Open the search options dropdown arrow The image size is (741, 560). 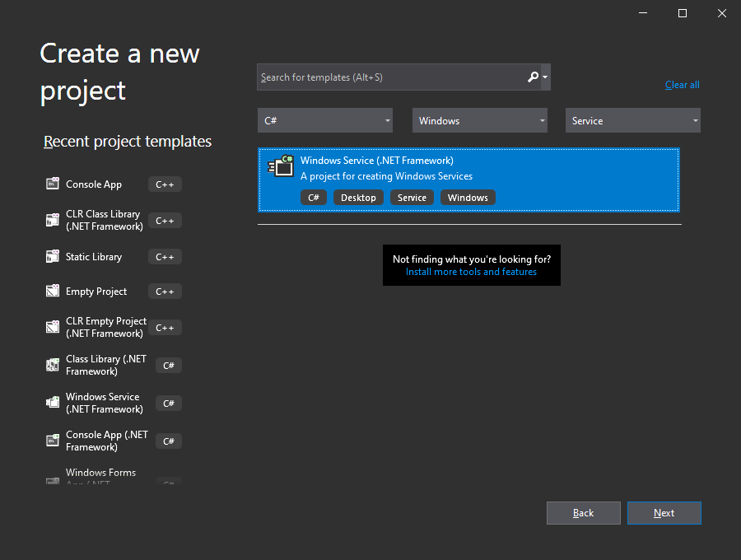[x=545, y=77]
